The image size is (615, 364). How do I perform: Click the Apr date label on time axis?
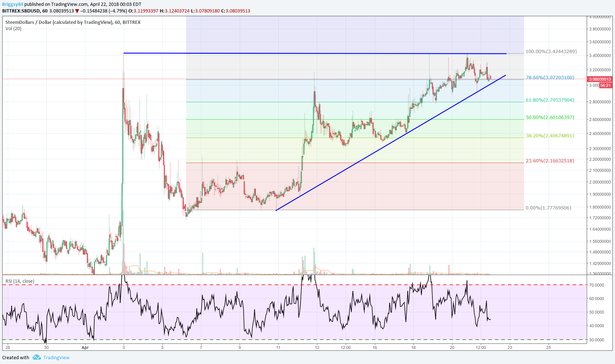click(85, 347)
